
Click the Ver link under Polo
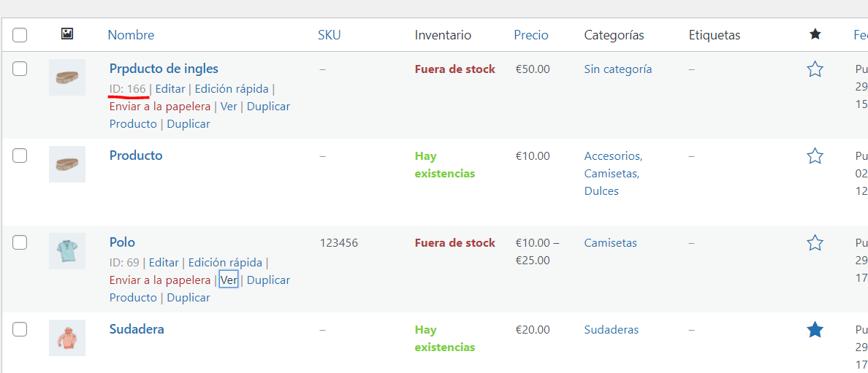tap(229, 280)
